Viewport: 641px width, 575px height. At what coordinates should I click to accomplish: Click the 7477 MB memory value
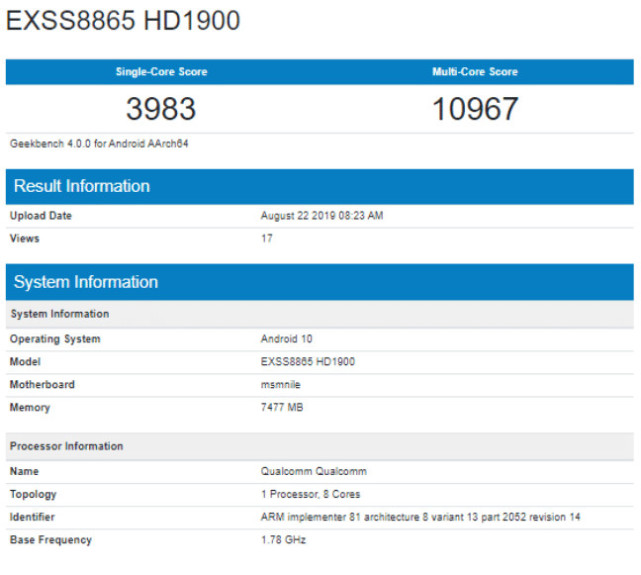[x=283, y=408]
